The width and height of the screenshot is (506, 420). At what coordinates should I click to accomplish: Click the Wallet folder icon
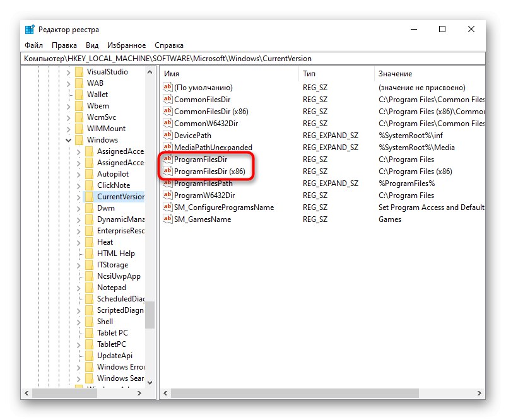(x=79, y=94)
